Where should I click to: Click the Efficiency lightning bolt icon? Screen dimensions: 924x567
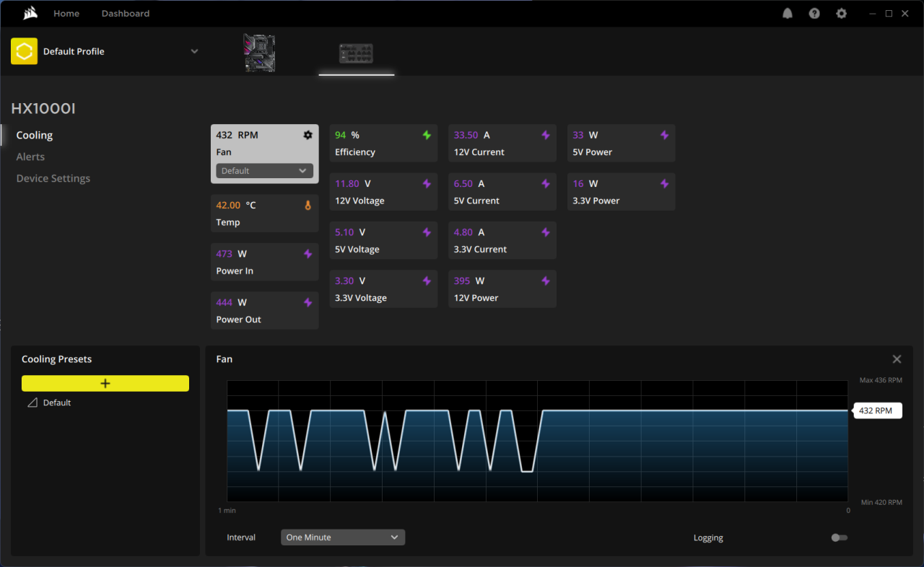tap(427, 135)
